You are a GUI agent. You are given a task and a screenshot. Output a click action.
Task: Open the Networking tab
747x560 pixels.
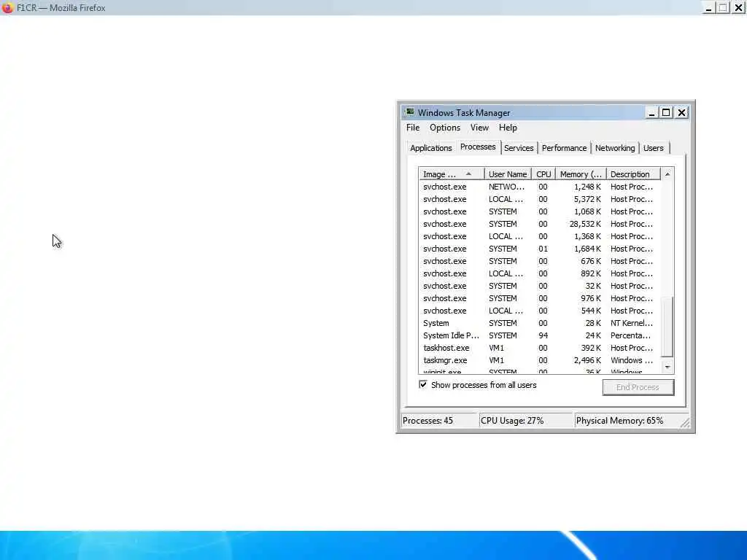614,148
